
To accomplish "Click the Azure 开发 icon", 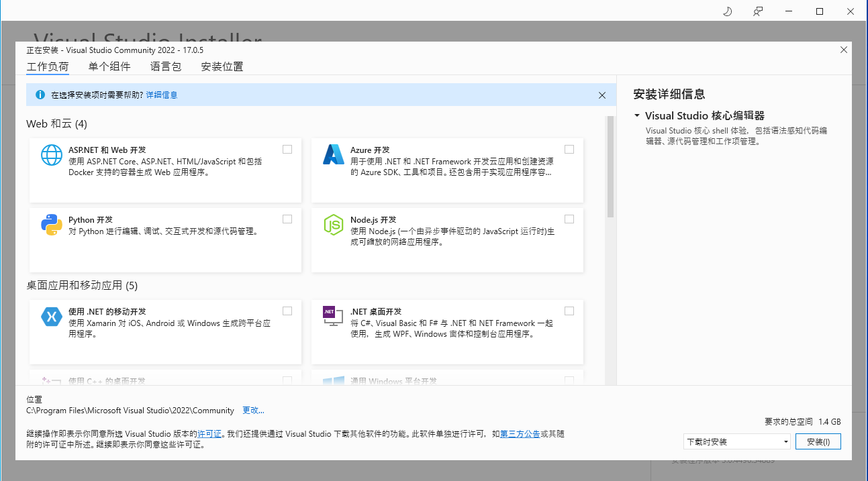I will tap(334, 155).
